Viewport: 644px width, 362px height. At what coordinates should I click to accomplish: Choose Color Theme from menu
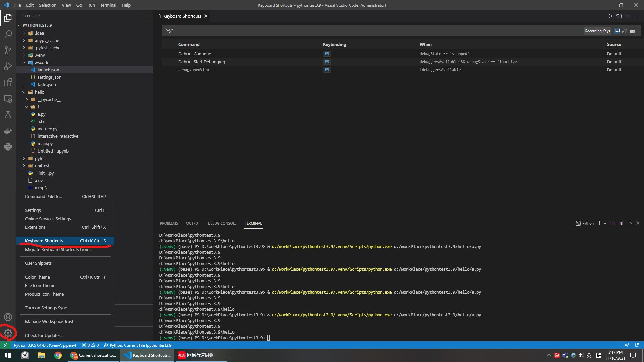65,277
